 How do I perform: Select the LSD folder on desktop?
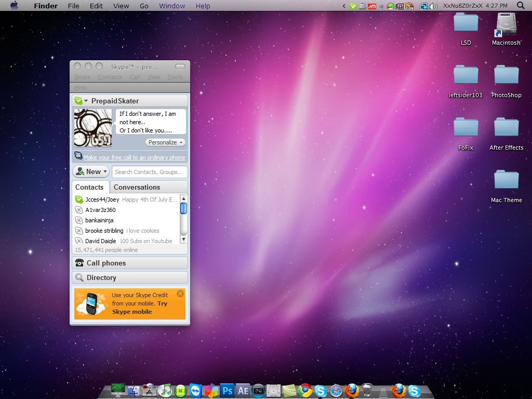(466, 29)
